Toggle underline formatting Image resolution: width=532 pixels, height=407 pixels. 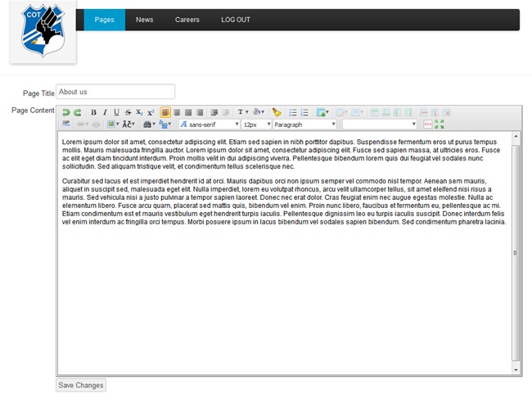[x=116, y=112]
